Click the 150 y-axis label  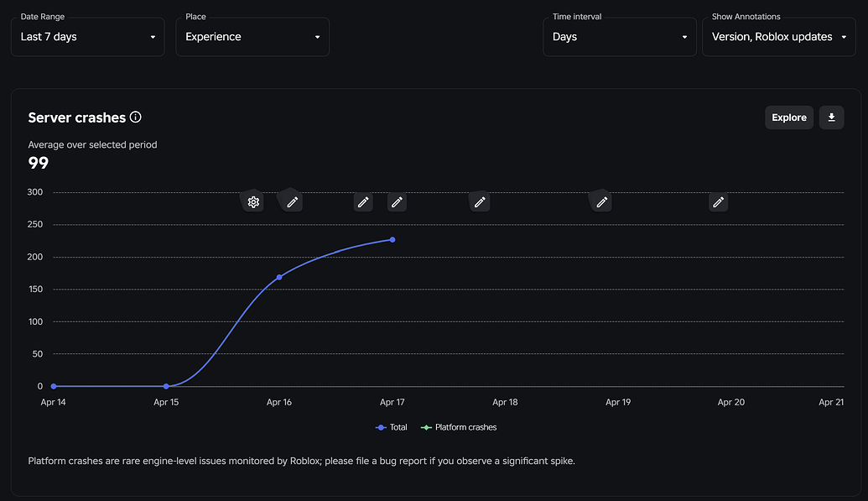pos(35,290)
